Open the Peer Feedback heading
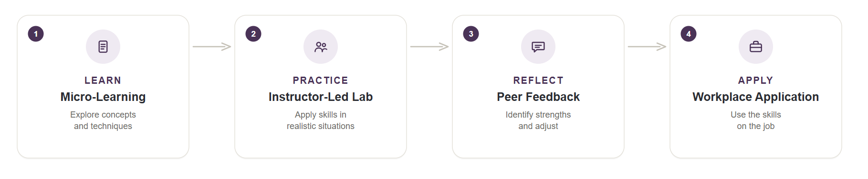 point(538,97)
